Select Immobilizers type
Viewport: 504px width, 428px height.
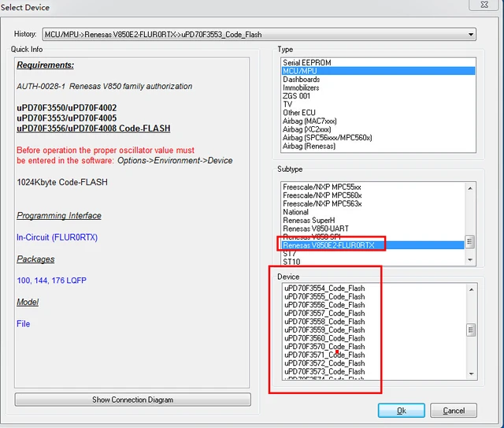(378, 87)
